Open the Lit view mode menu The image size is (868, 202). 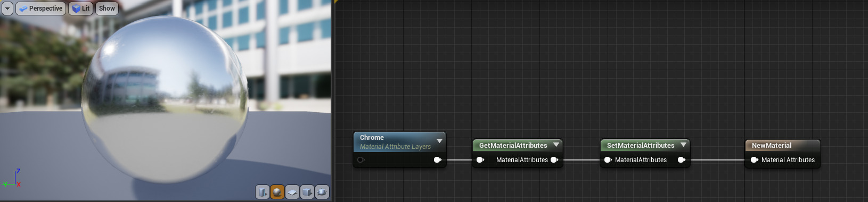coord(81,9)
